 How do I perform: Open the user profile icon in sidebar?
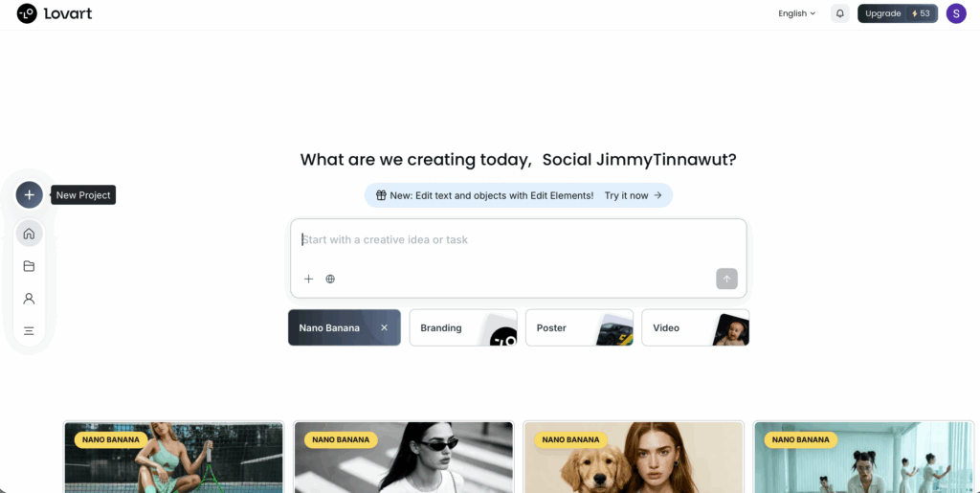(29, 299)
